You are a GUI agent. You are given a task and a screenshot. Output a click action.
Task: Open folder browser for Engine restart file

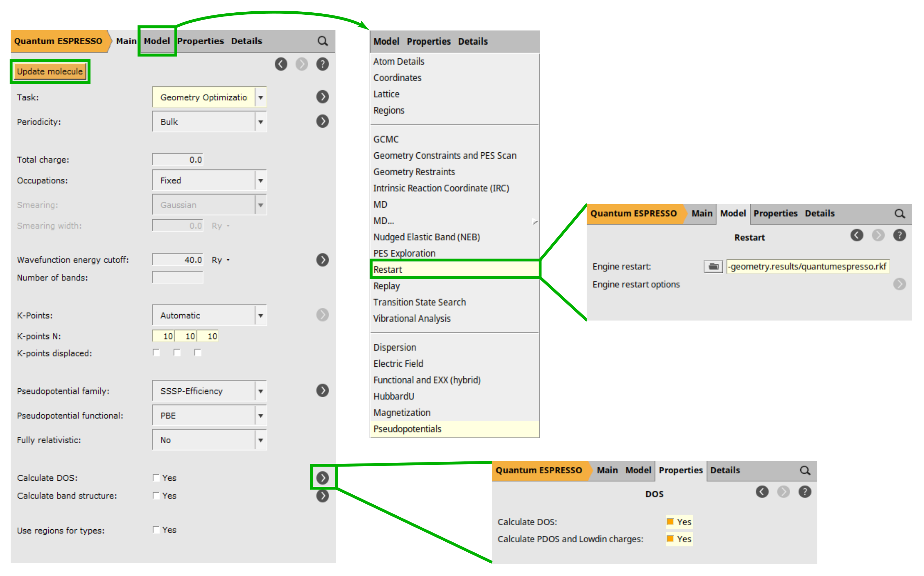[713, 266]
